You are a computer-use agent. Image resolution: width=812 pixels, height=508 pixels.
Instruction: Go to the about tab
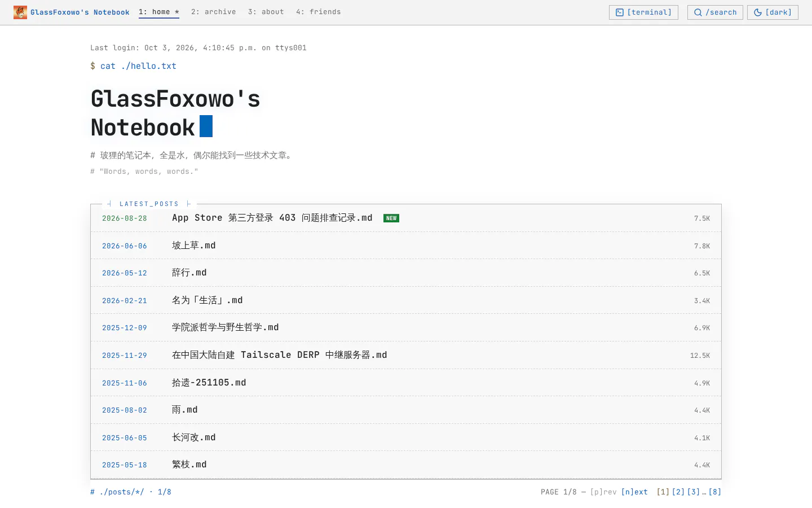tap(266, 12)
